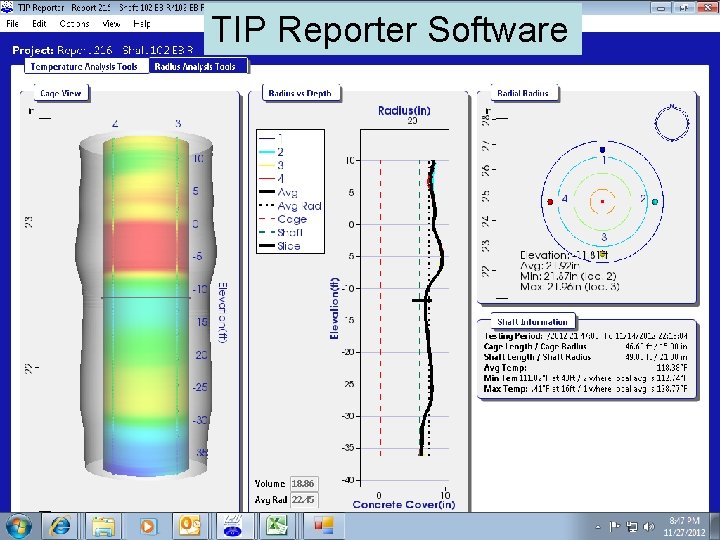720x540 pixels.
Task: Click the Elevation(ft) axis label on radius plot
Action: (x=334, y=308)
